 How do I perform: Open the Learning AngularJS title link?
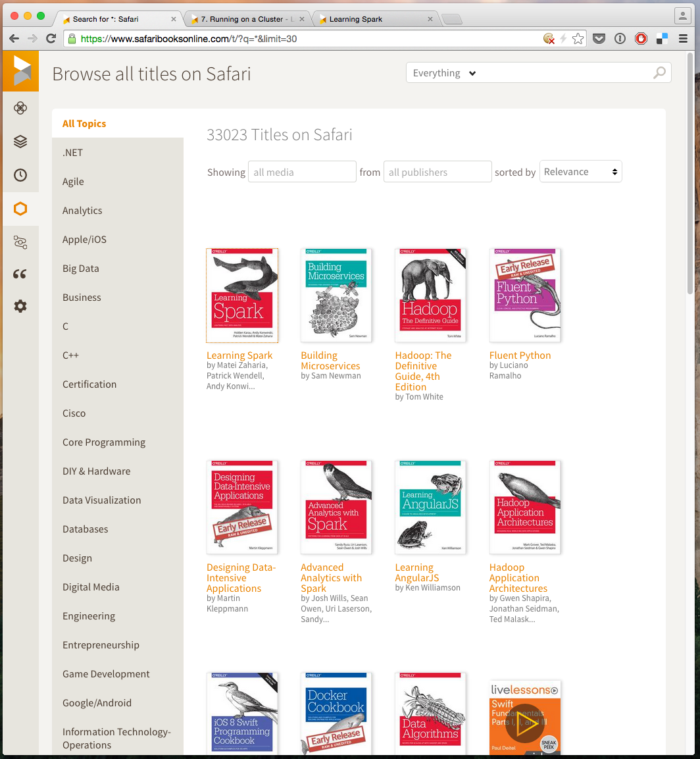click(417, 573)
